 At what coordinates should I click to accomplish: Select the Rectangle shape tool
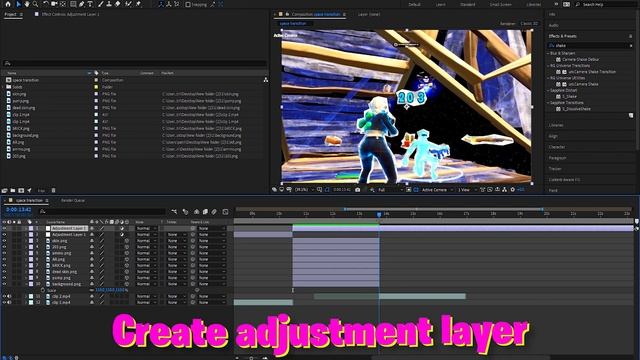pyautogui.click(x=73, y=4)
